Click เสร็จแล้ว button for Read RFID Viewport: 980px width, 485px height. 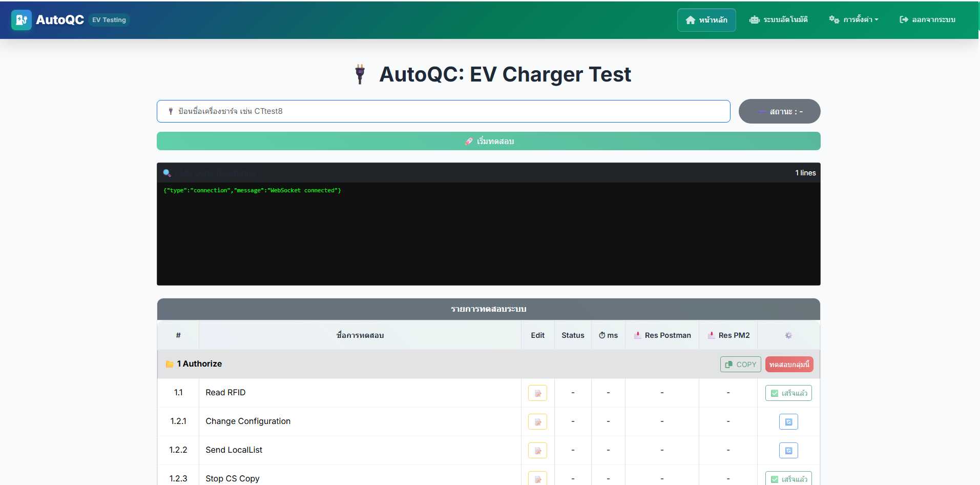coord(788,393)
